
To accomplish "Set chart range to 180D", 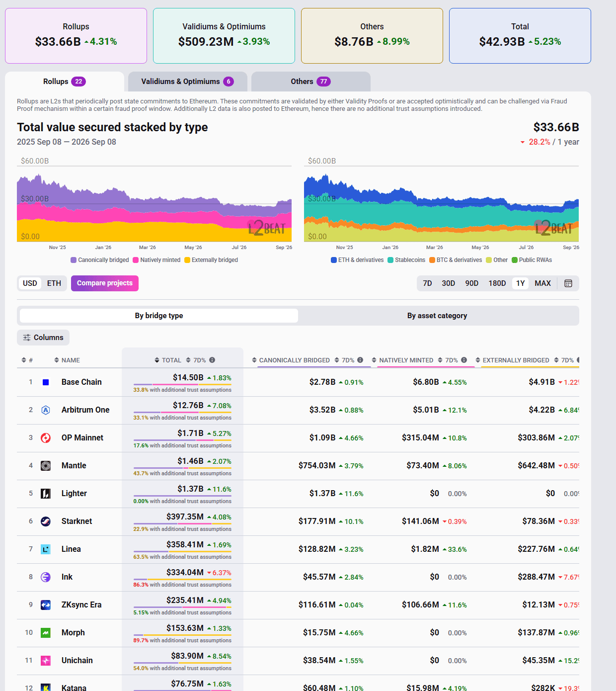I will click(x=497, y=283).
